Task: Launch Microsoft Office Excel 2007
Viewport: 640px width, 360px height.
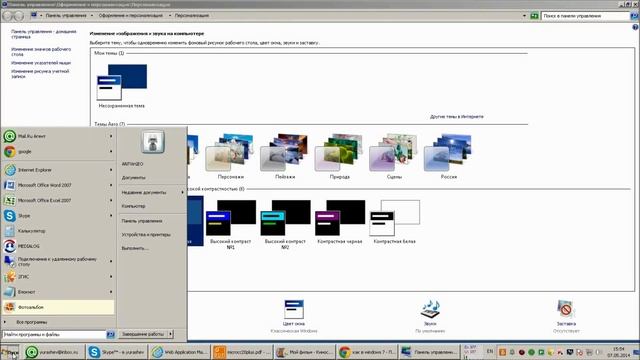Action: (58, 200)
